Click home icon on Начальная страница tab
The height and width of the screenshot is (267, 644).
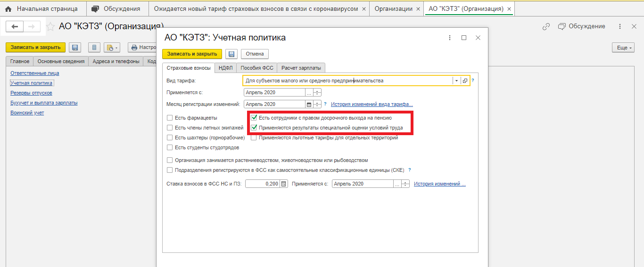point(8,9)
